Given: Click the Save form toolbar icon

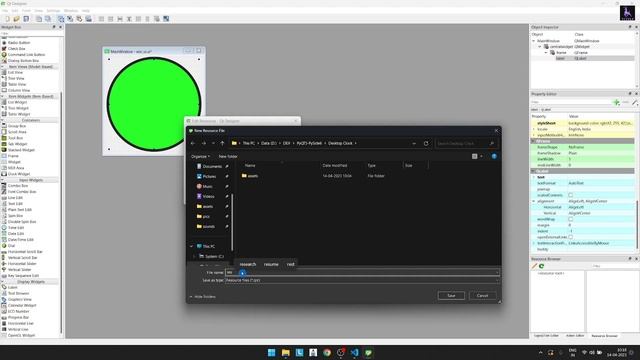Looking at the screenshot, I should point(26,19).
